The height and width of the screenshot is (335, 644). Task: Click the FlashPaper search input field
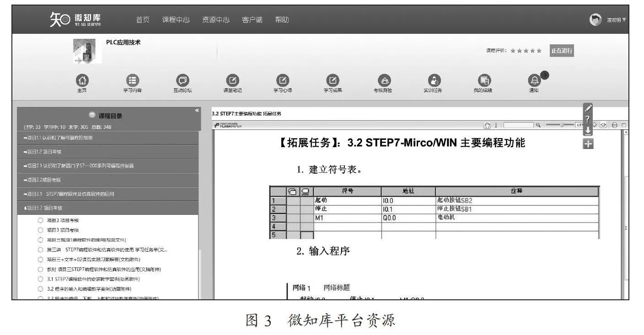point(519,125)
